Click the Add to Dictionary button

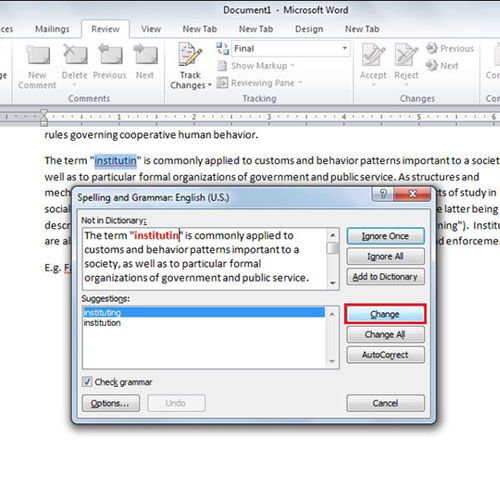(x=385, y=277)
